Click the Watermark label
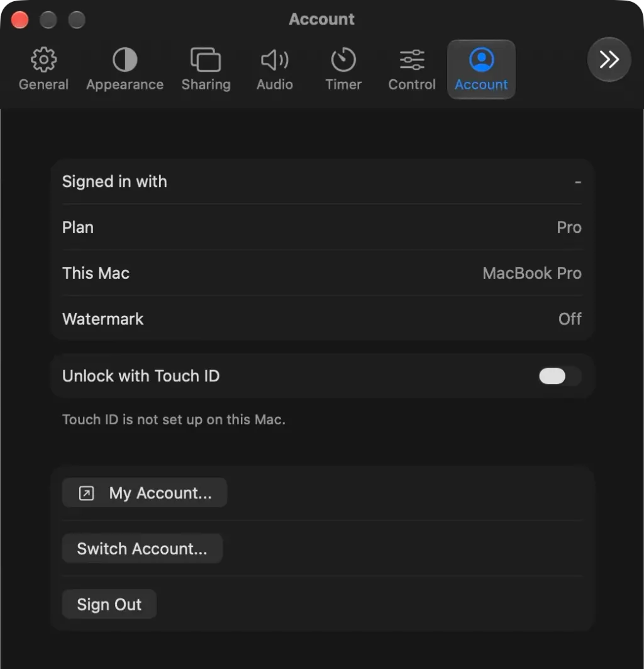The height and width of the screenshot is (669, 644). (103, 318)
